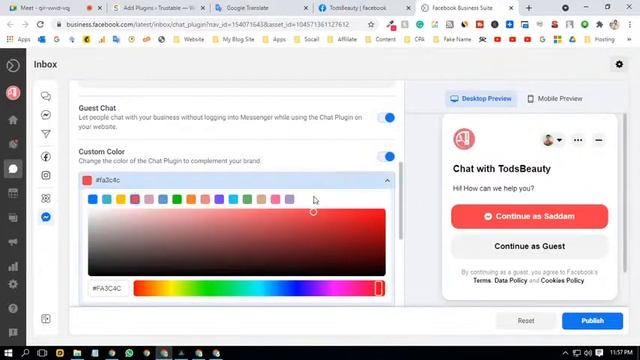Open taskbar search
This screenshot has width=640, height=360.
[x=25, y=353]
